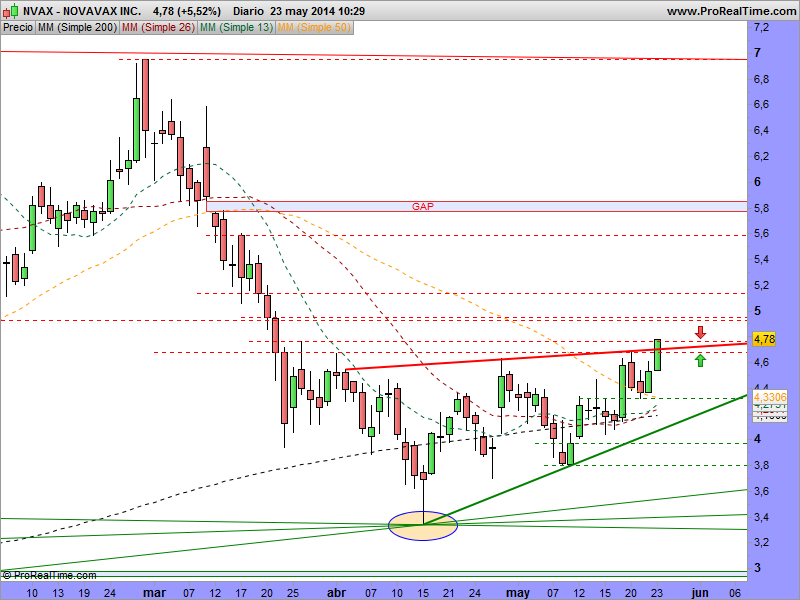Click the 3,6 price axis label
800x600 pixels.
click(x=761, y=491)
